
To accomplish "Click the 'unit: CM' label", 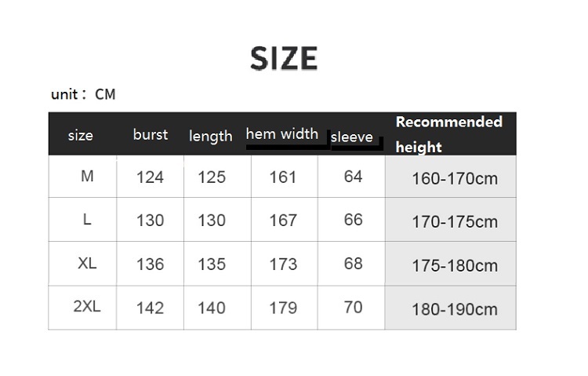I will 83,94.
